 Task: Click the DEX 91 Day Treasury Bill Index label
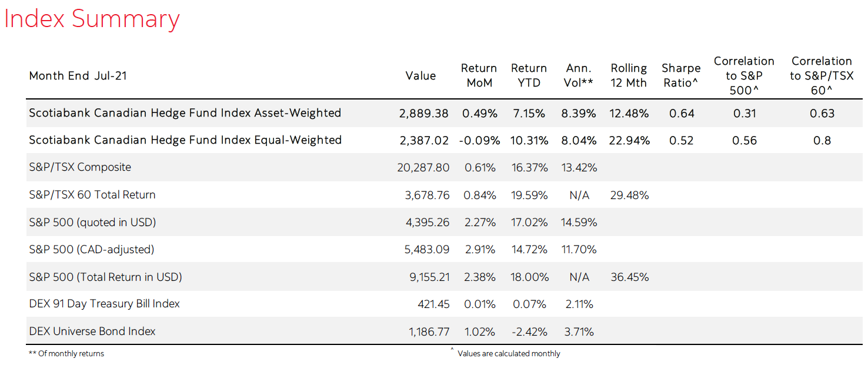105,304
